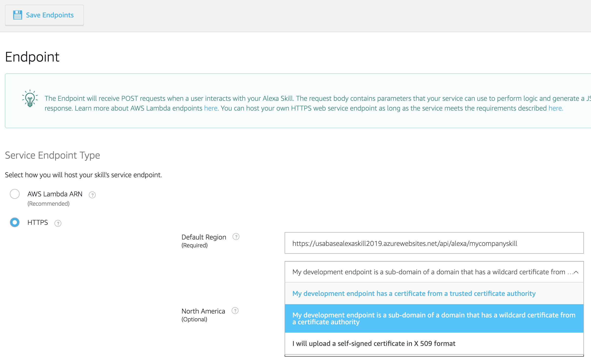Open help icon next to AWS Lambda ARN
The image size is (591, 364).
coord(92,195)
